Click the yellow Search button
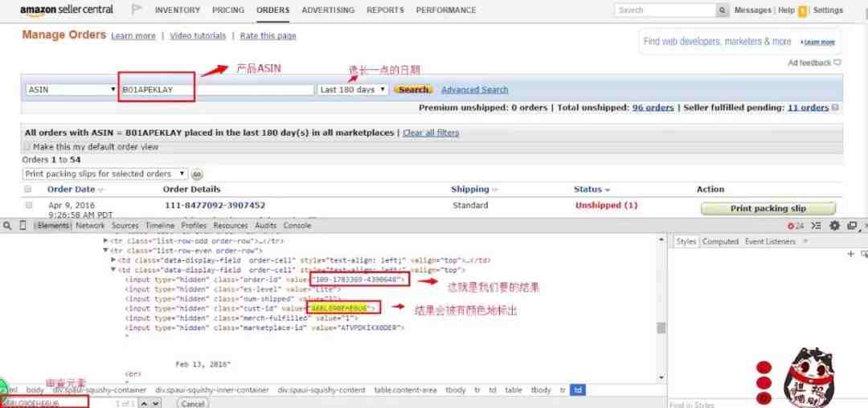Viewport: 868px width, 408px height. 413,90
